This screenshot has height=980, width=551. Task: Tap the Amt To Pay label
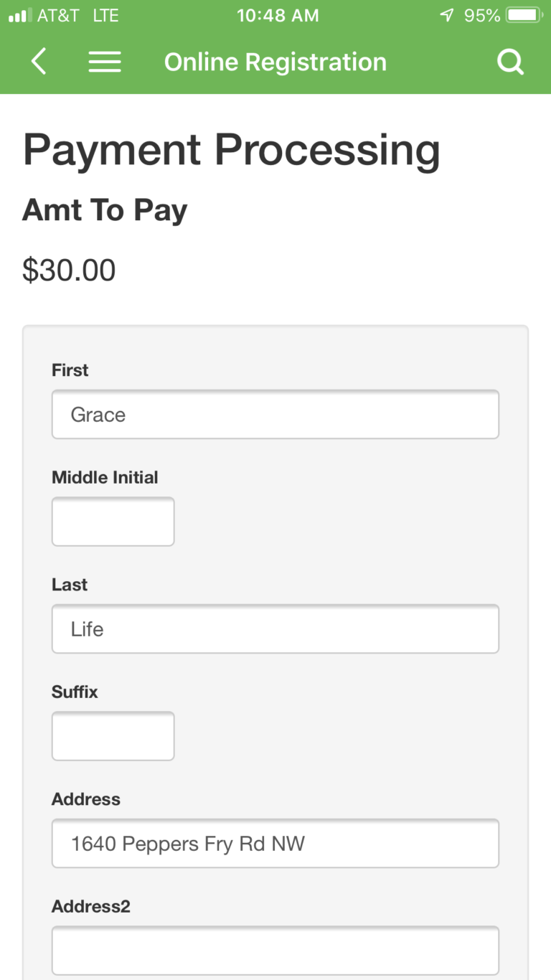coord(105,210)
